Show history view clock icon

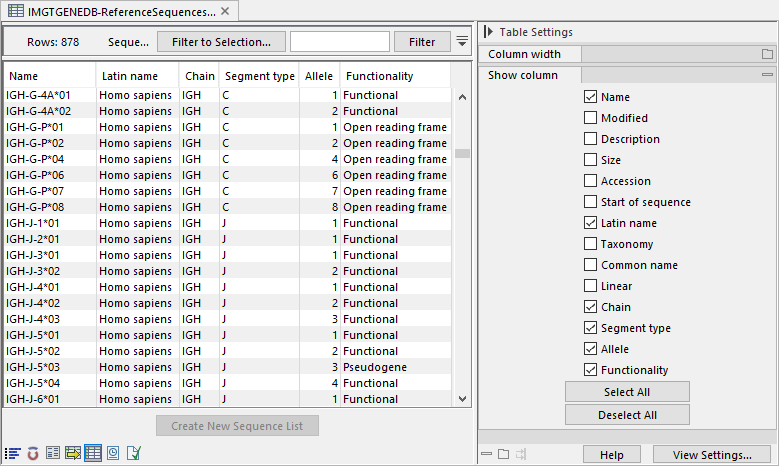(x=113, y=453)
